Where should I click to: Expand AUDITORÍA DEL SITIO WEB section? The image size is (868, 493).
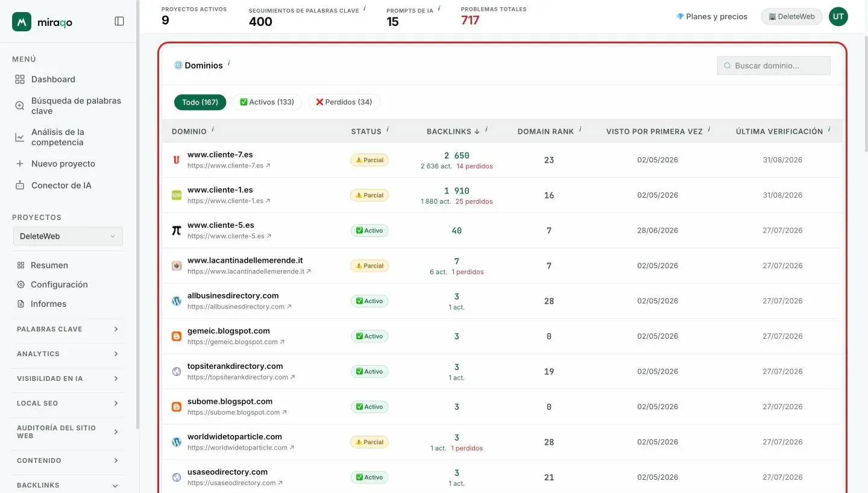pyautogui.click(x=68, y=432)
